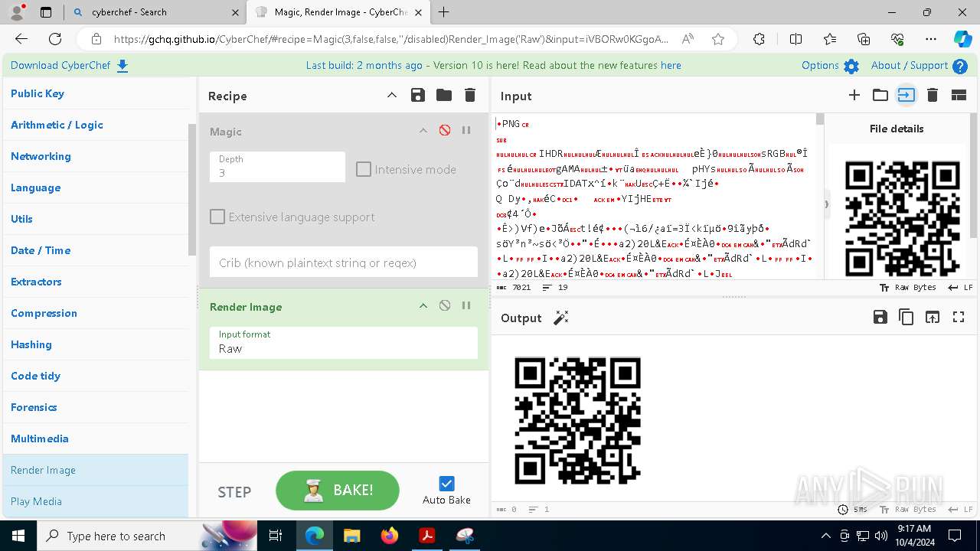Disable the Magic operation
980x551 pixels.
pos(445,131)
